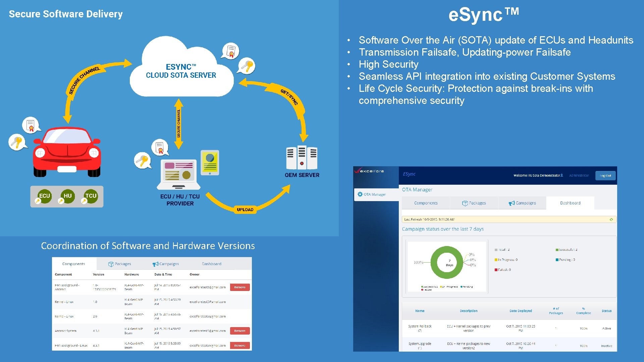Click the Name column header in campaigns table
This screenshot has height=362, width=644.
click(420, 311)
